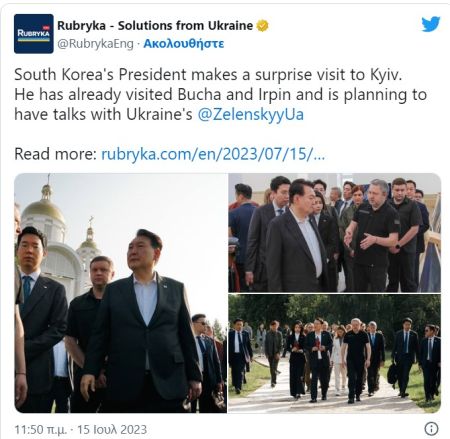Open the tweet info icon
The image size is (450, 439).
point(431,428)
